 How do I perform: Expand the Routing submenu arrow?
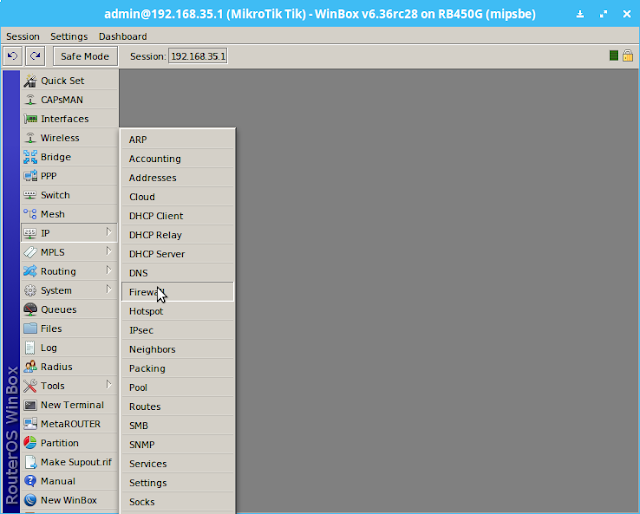[x=109, y=270]
